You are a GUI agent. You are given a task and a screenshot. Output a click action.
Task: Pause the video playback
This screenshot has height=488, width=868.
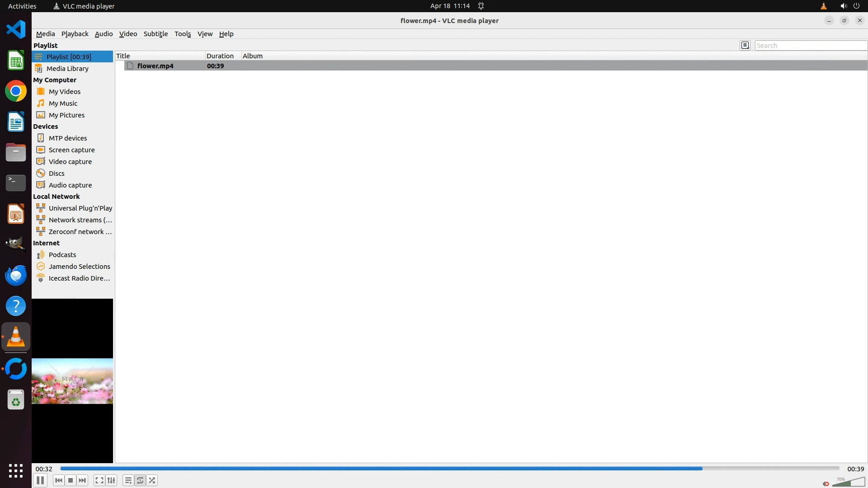click(x=40, y=480)
